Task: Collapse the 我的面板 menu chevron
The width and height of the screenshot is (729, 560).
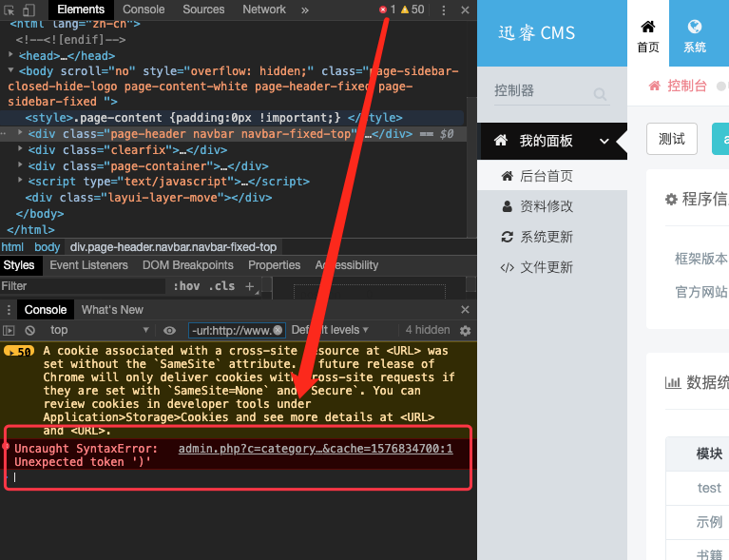Action: click(x=604, y=141)
